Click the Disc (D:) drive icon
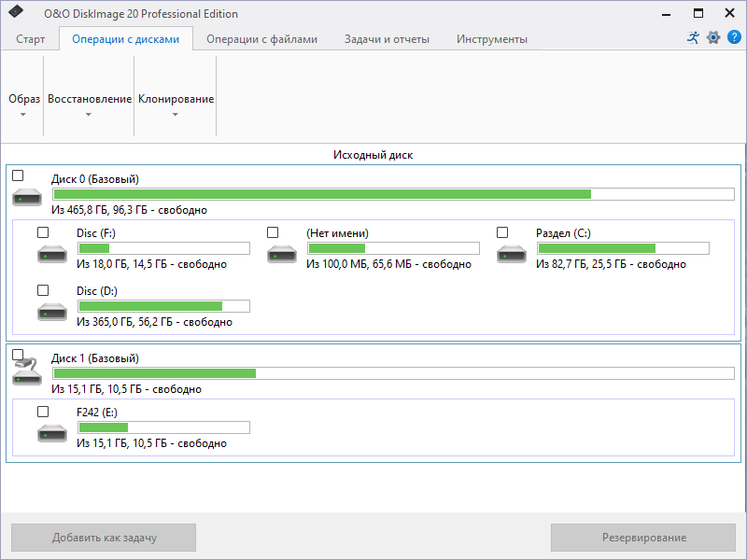Viewport: 747px width, 560px height. (52, 312)
